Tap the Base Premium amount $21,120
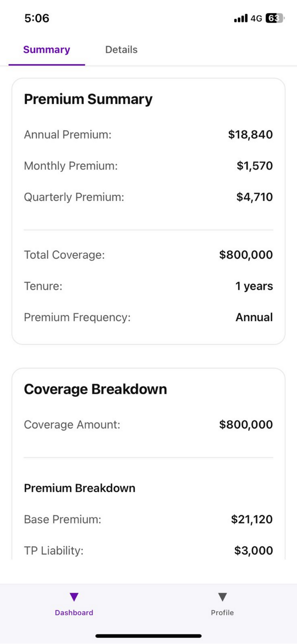 click(x=252, y=519)
